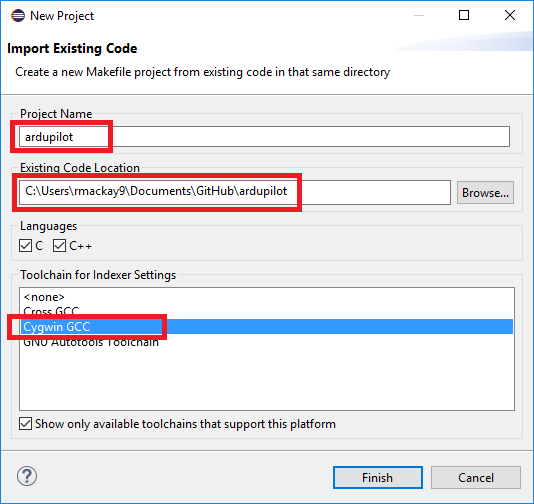Toggle the C language checkbox
The image size is (534, 504).
click(26, 246)
